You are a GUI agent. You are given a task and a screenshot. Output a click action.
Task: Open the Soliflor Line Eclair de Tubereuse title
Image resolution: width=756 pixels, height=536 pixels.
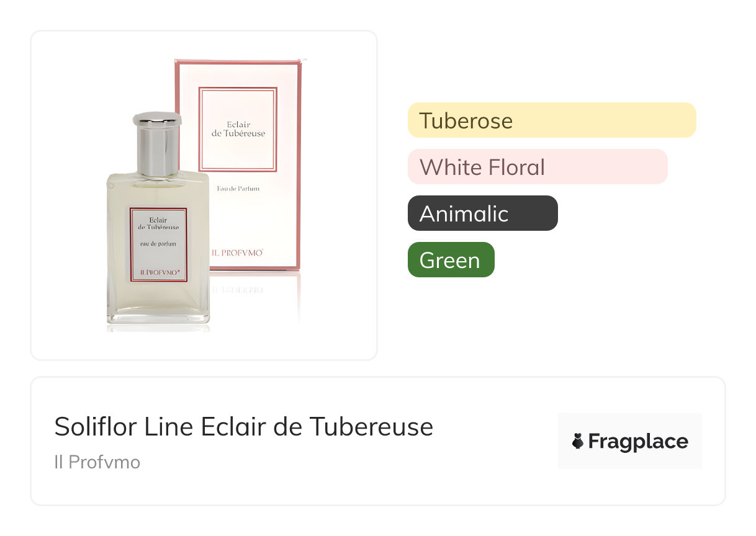pos(244,427)
